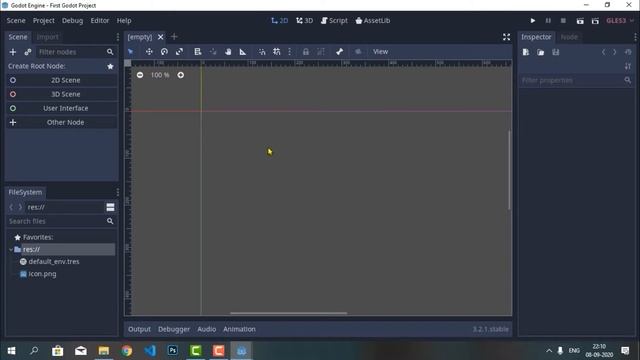Screen dimensions: 640x360
Task: Activate the Select Mode arrow tool
Action: (131, 52)
